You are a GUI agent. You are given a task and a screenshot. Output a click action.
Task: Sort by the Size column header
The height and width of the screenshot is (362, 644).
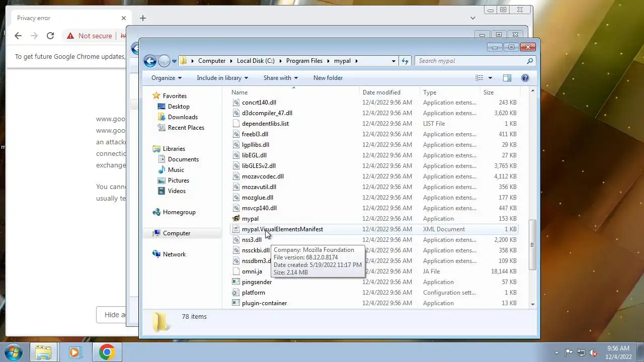(x=500, y=93)
